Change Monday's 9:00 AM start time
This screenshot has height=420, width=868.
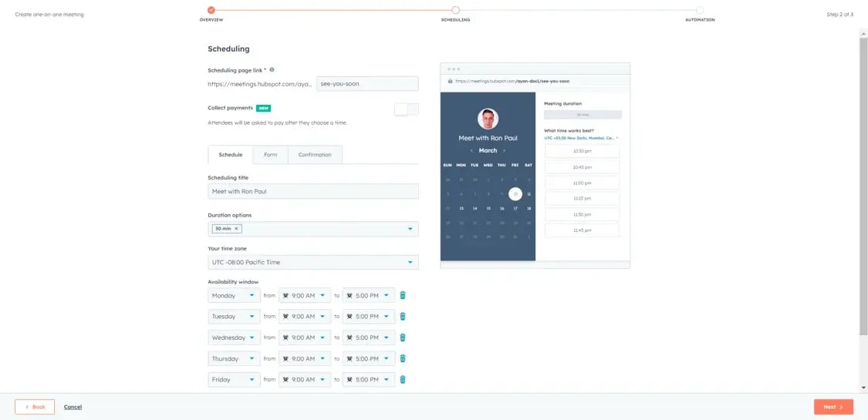coord(305,296)
